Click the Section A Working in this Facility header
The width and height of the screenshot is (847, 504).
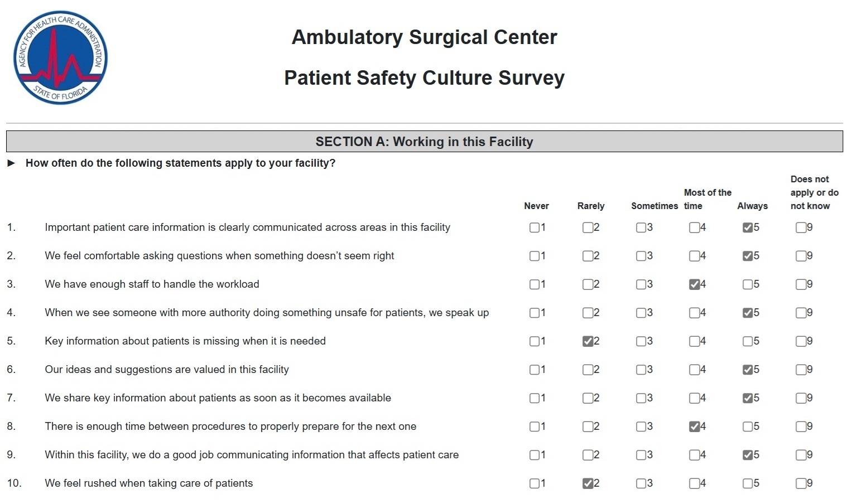(424, 142)
